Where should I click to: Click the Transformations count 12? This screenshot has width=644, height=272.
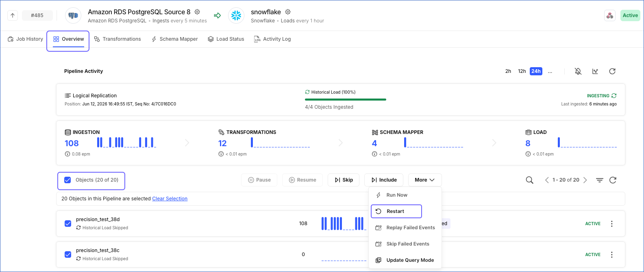(x=222, y=143)
